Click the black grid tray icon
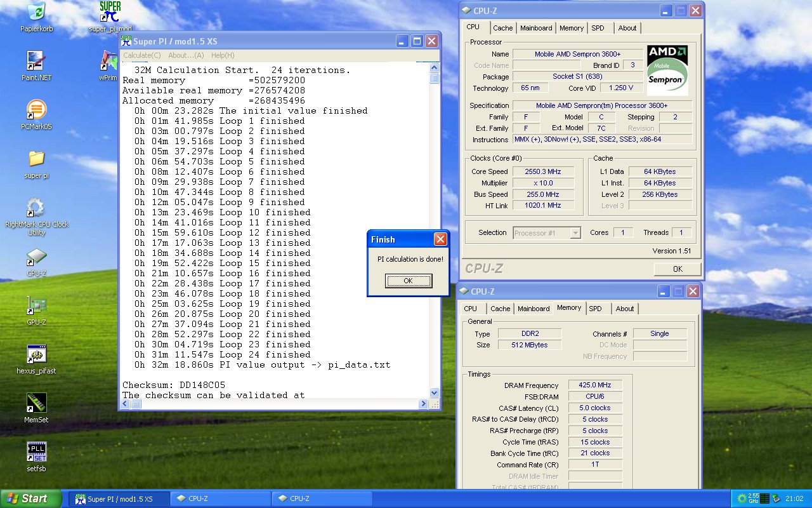812x508 pixels. click(x=764, y=498)
